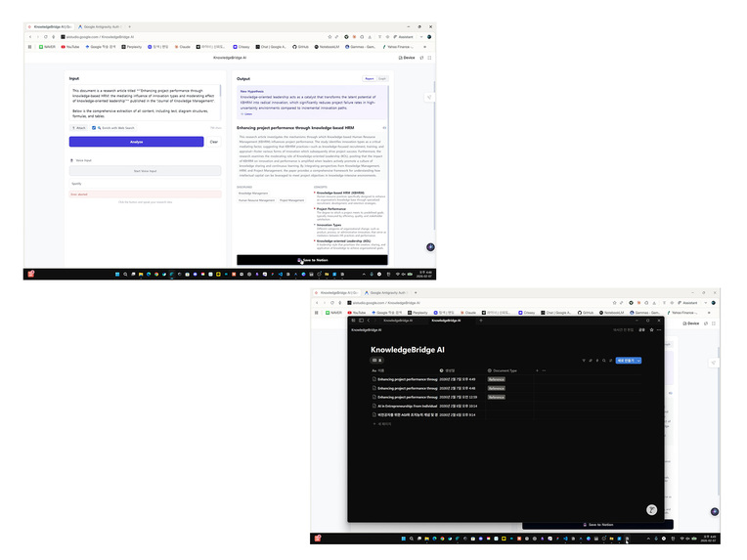Click the Reference tag in the 오후 4:49 row
Viewport: 747px width, 560px height.
point(496,379)
